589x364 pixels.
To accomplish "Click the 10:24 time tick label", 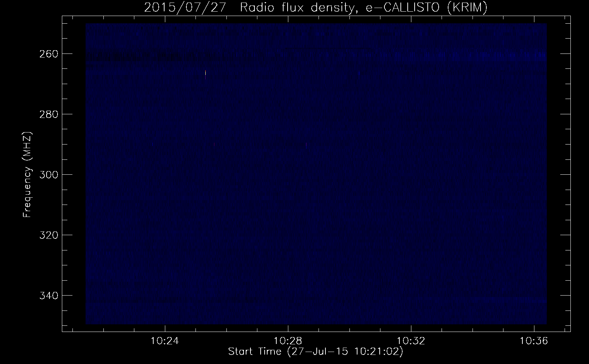I will tap(165, 341).
